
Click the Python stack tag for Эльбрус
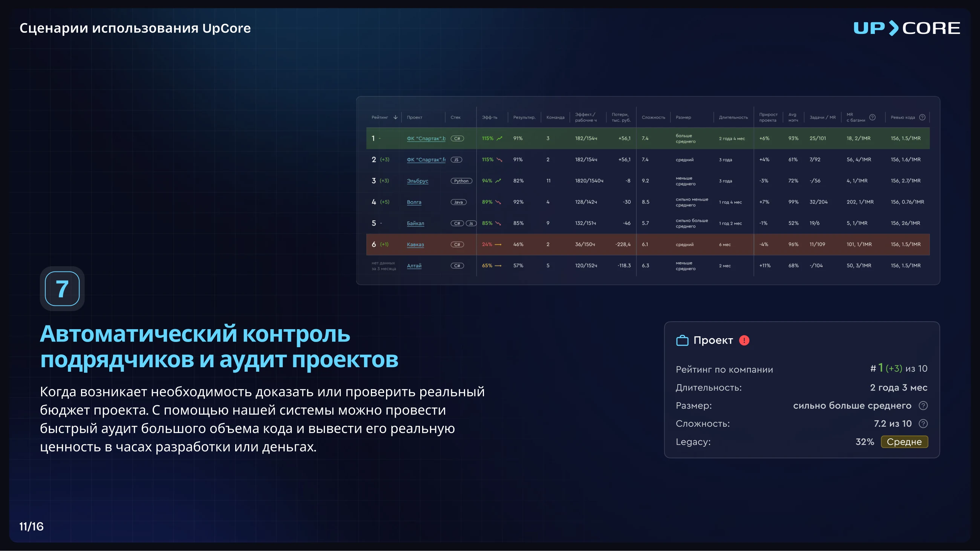pos(461,181)
